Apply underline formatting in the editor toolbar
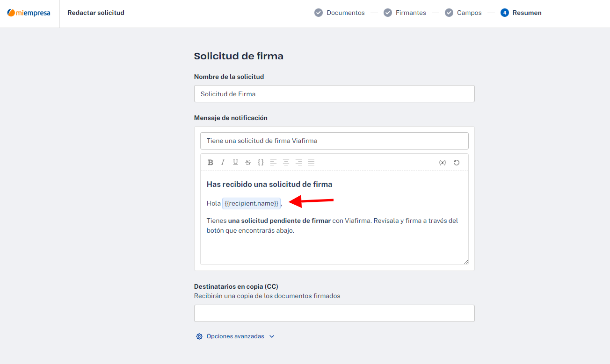610x364 pixels. tap(236, 163)
